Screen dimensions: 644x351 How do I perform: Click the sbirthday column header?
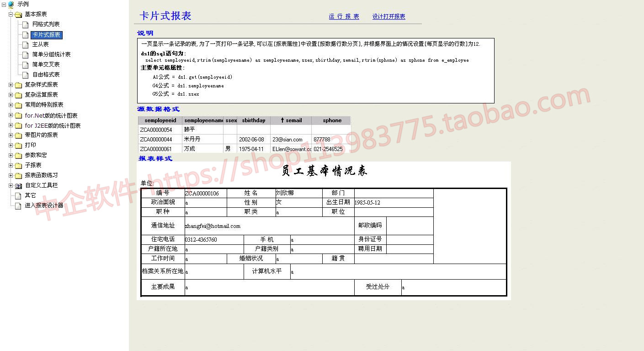click(254, 120)
